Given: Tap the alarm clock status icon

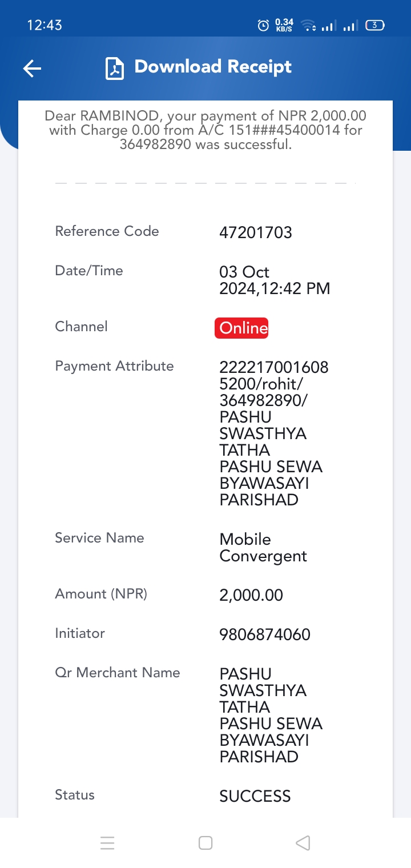Looking at the screenshot, I should [263, 25].
